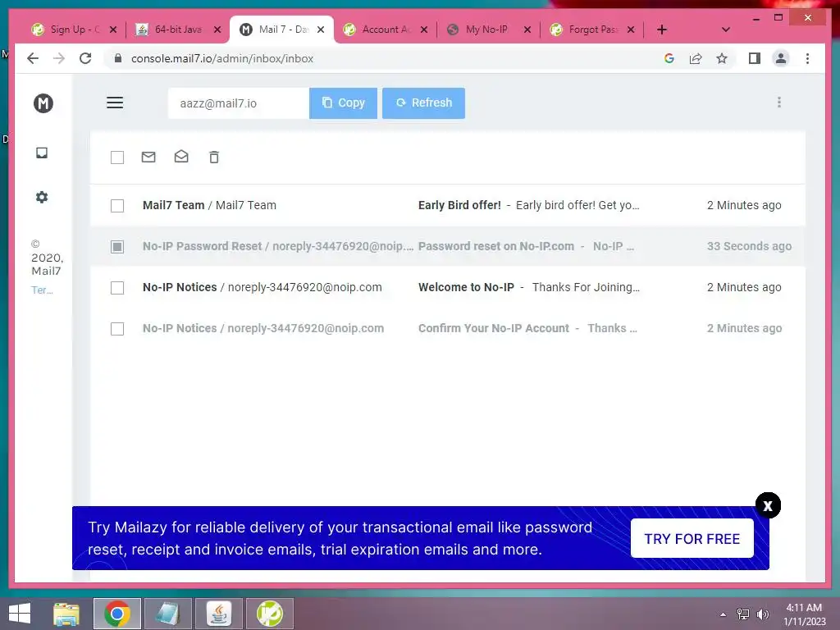Open the inbox icon in sidebar

click(42, 153)
